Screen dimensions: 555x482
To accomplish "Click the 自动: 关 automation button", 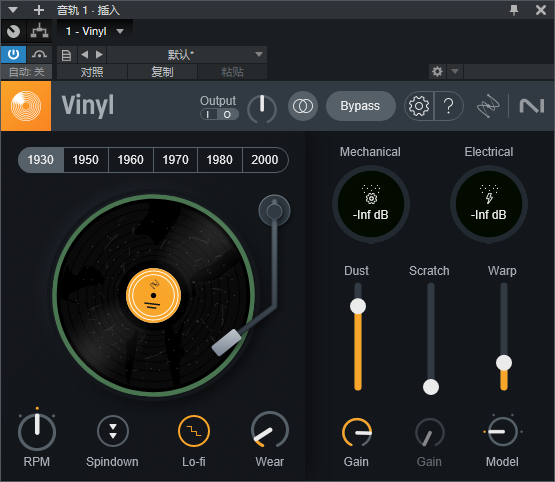I will tap(27, 72).
